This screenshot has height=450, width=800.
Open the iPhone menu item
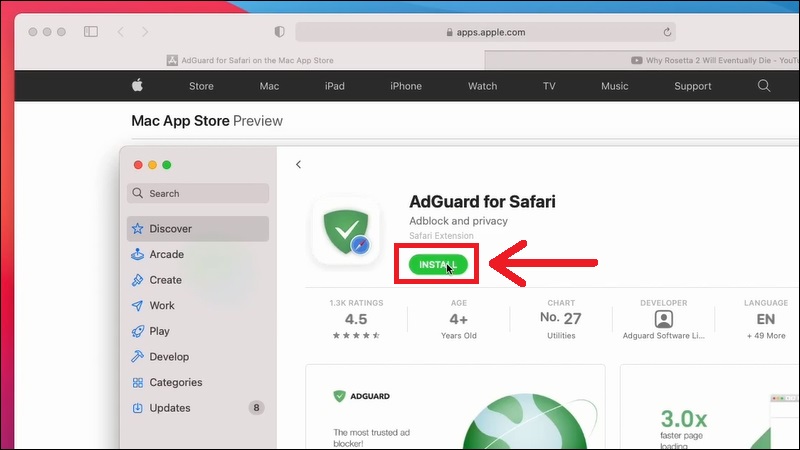click(x=406, y=86)
